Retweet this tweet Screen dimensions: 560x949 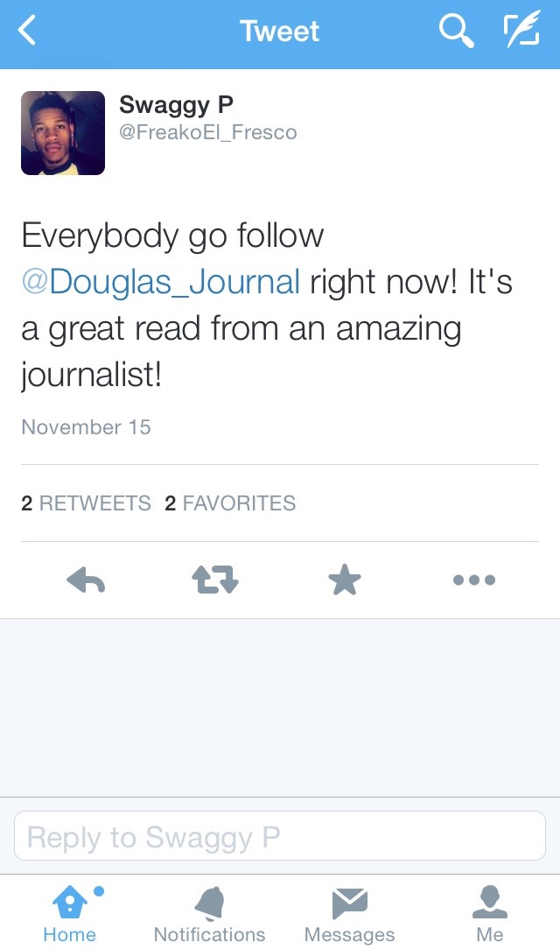214,580
